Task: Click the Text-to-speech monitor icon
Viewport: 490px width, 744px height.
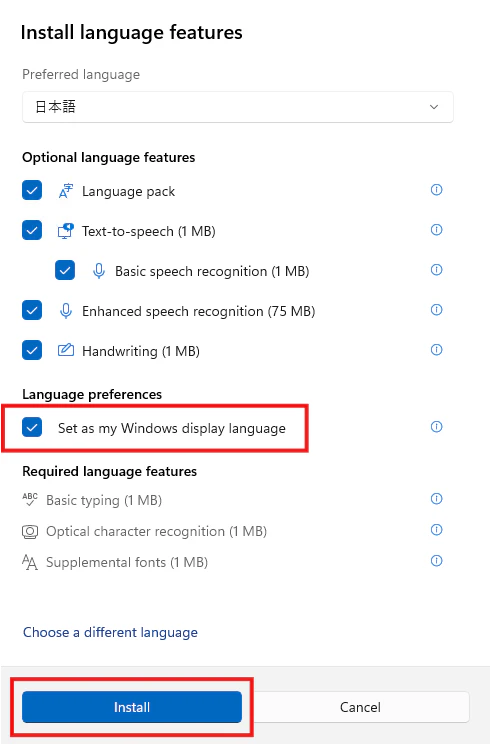Action: 65,231
